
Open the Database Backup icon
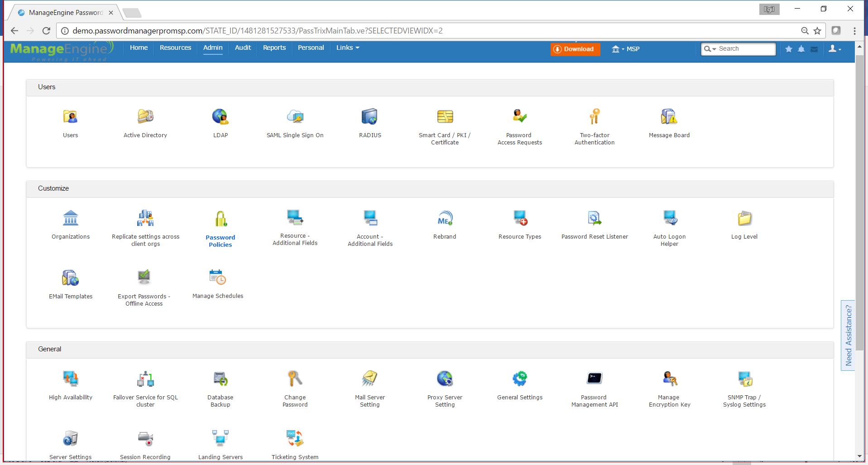point(221,379)
